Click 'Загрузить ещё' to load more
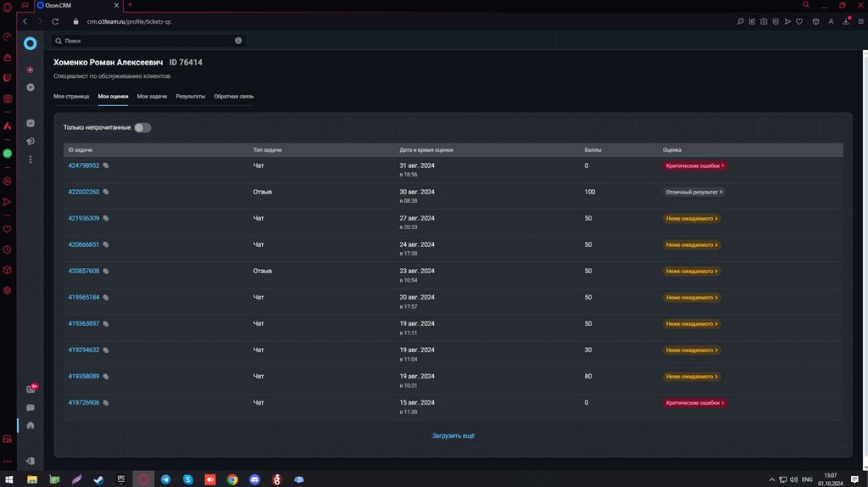This screenshot has height=487, width=868. pyautogui.click(x=453, y=435)
